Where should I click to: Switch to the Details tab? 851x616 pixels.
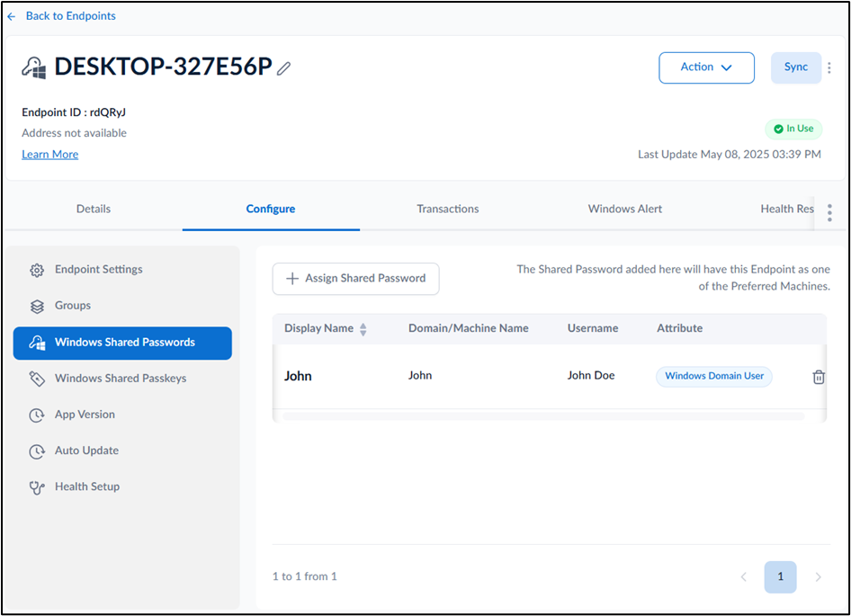[94, 209]
